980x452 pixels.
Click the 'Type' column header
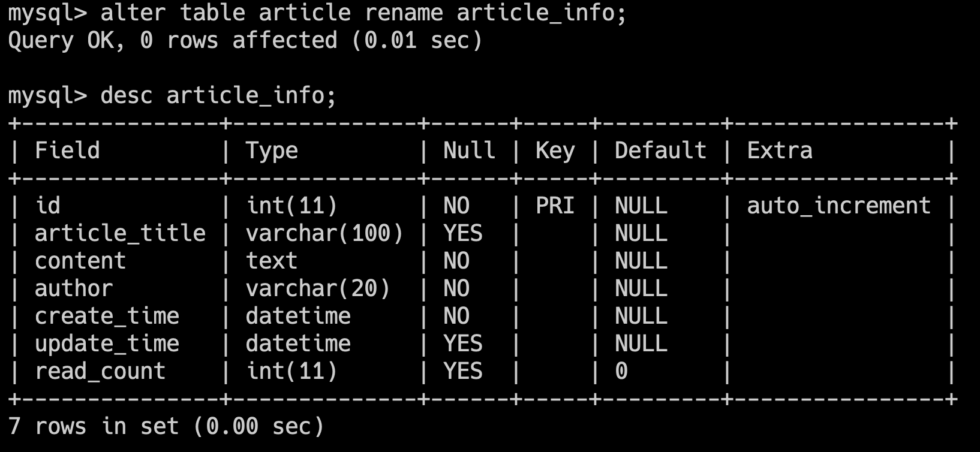coord(272,150)
